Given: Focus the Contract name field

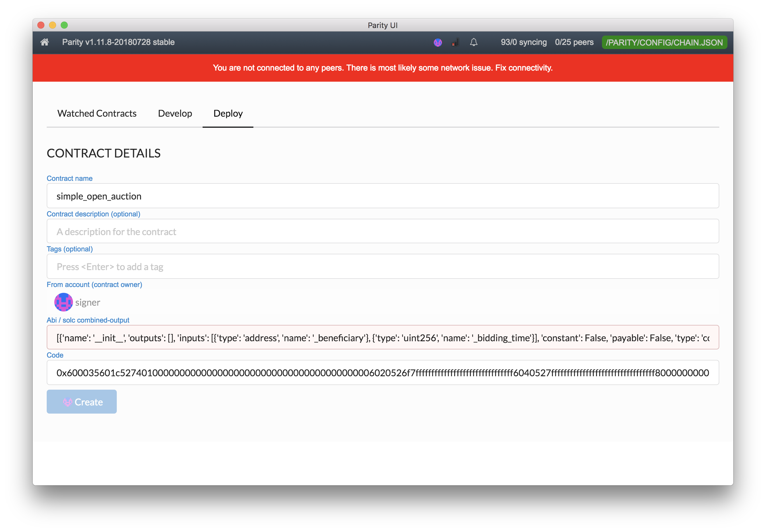Looking at the screenshot, I should 383,196.
